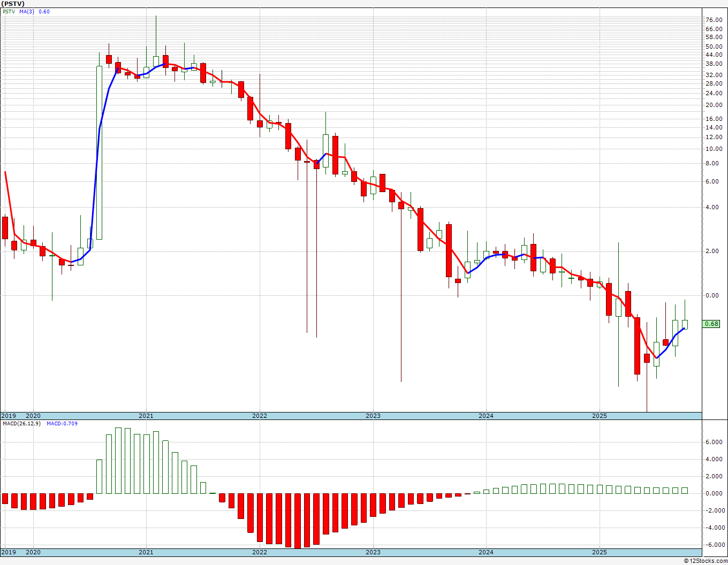Pick the 50.00 price axis label
Viewport: 728px width, 565px height.
(x=715, y=47)
